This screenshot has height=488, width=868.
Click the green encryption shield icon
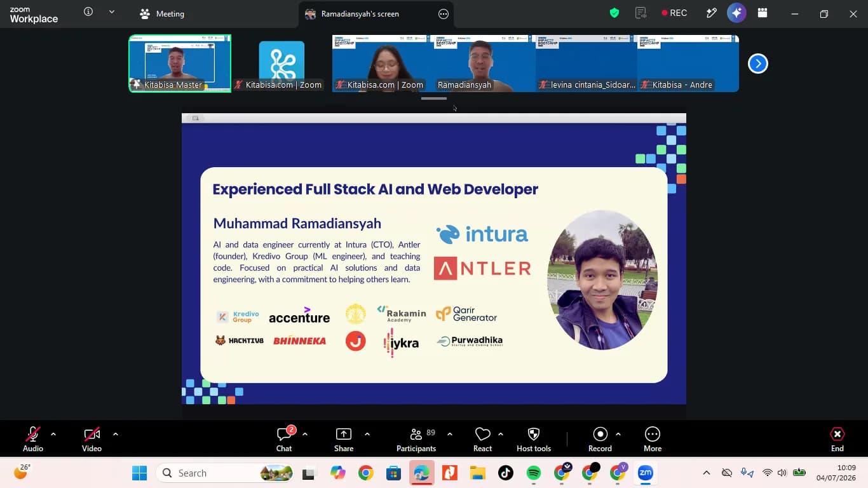click(x=614, y=13)
